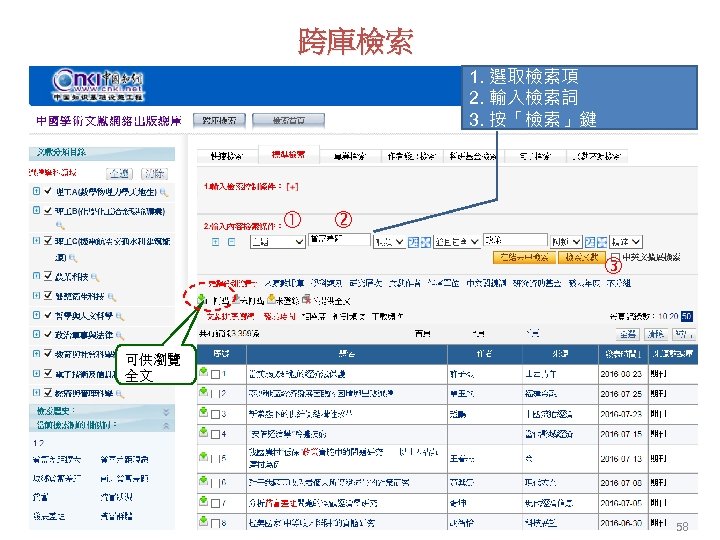Image resolution: width=720 pixels, height=540 pixels.
Task: Open the 並且包含 operator dropdown
Action: 456,242
